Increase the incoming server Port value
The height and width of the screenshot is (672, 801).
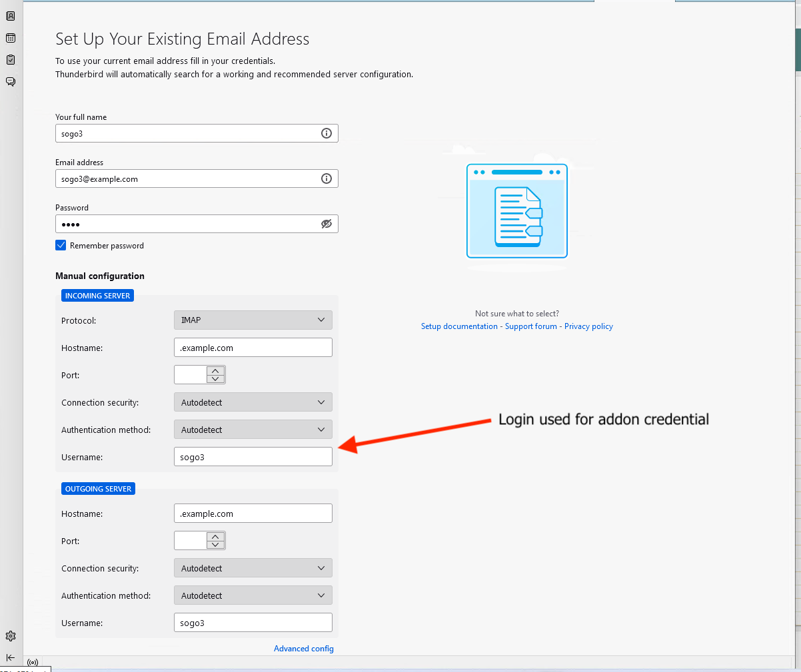pyautogui.click(x=215, y=370)
